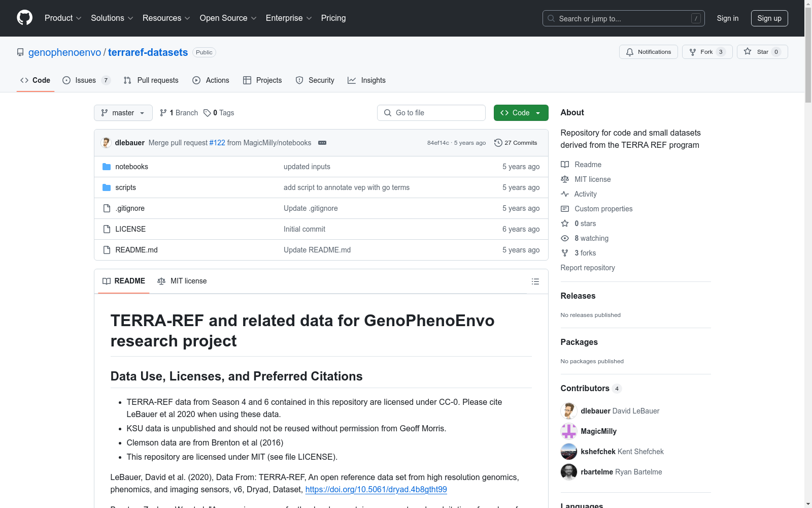Switch to the Security tab
Screen dimensions: 812x508
[315, 80]
